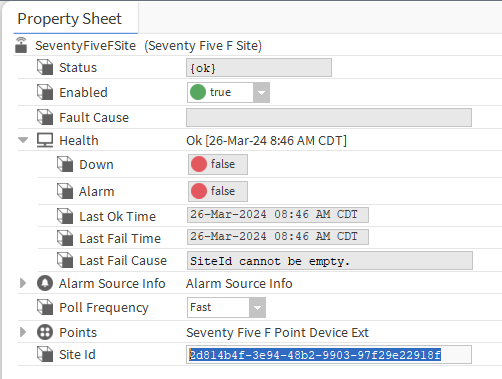Click the Alarm Source Info label
Screen dimensions: 502x379
coord(112,284)
